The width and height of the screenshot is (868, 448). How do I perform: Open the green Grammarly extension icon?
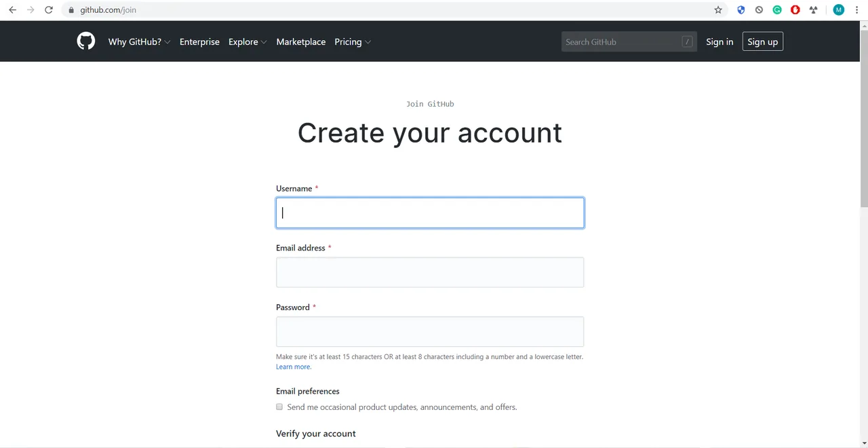point(777,10)
